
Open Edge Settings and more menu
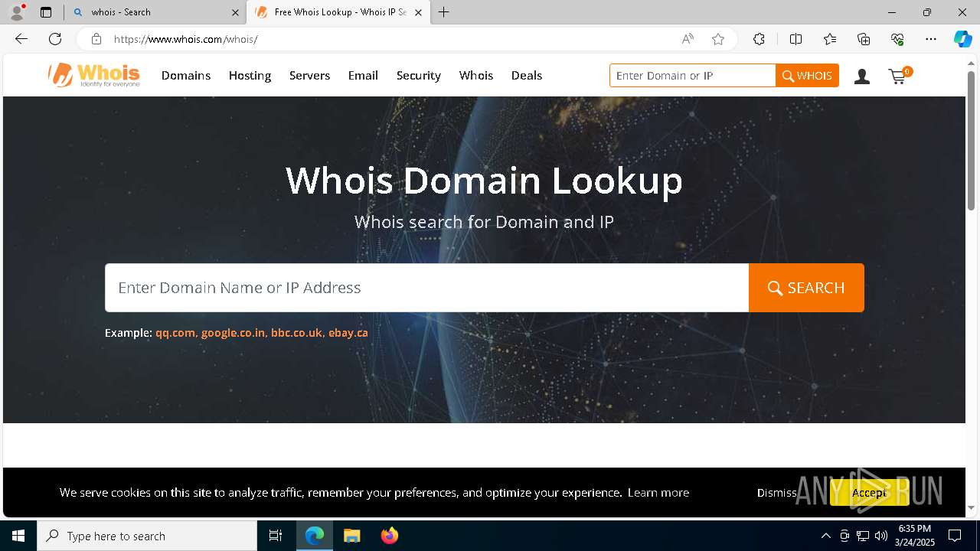click(x=931, y=39)
